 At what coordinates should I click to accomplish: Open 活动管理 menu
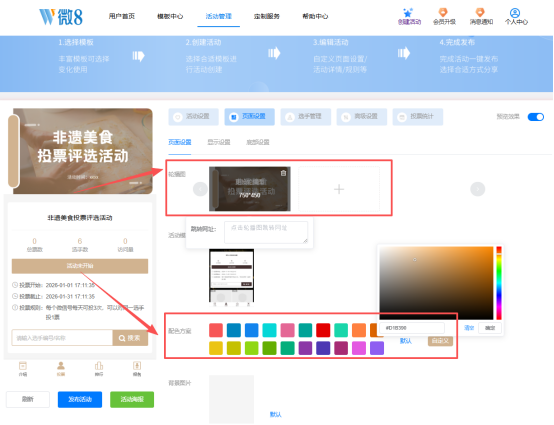coord(218,16)
